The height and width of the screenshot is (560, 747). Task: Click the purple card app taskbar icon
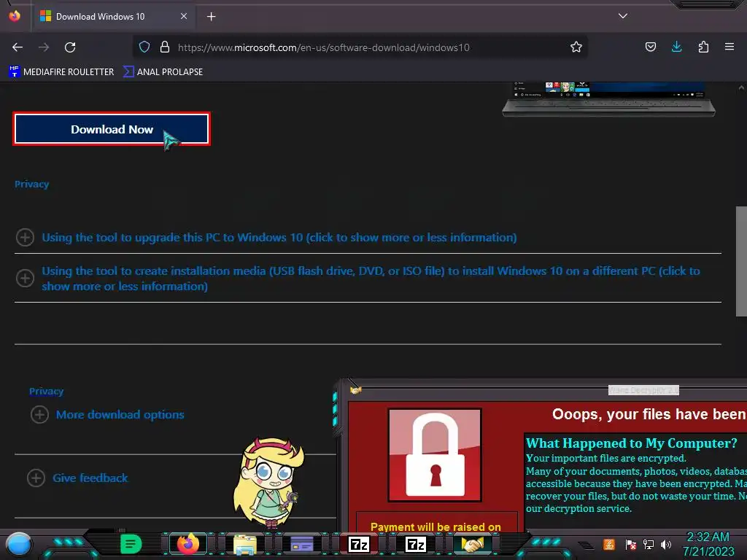pyautogui.click(x=301, y=544)
